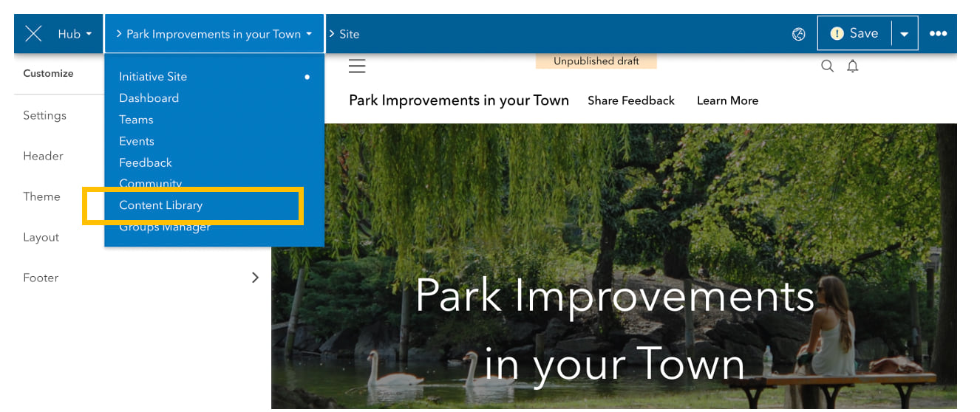Image resolution: width=980 pixels, height=412 pixels.
Task: Open Teams from the menu
Action: 136,120
